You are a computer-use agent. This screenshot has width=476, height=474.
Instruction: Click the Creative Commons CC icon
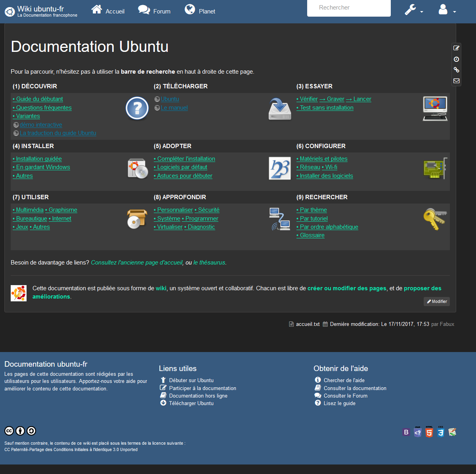9,431
